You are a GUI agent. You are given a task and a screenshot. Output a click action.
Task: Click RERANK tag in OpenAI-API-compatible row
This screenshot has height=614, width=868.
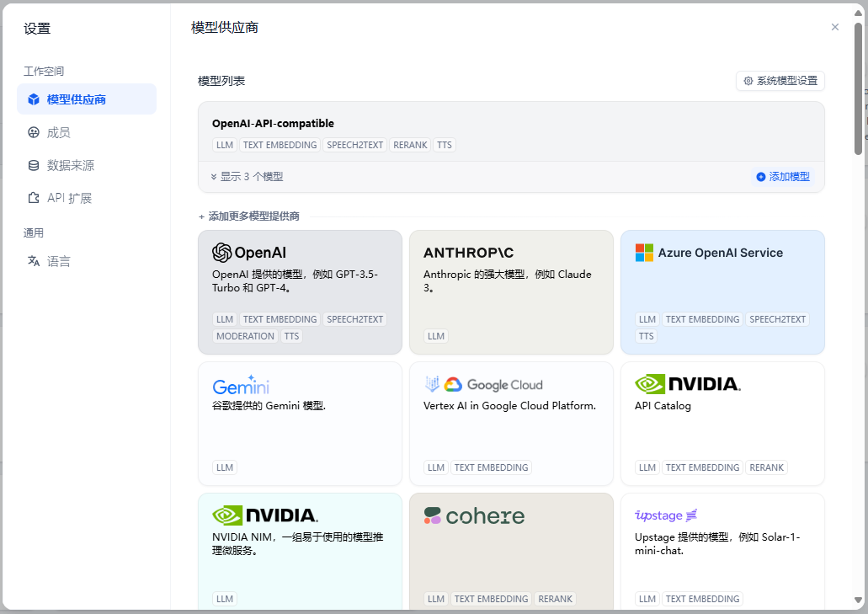point(410,145)
